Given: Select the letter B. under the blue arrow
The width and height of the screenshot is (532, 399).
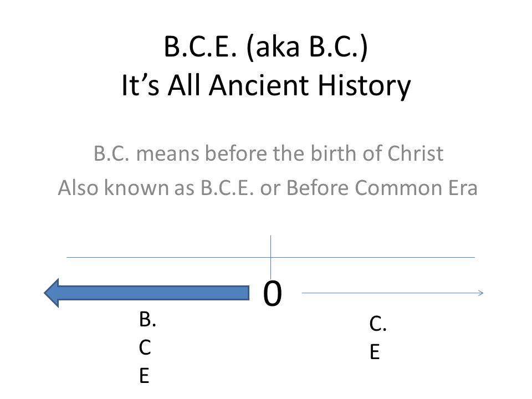Looking at the screenshot, I should [x=147, y=320].
